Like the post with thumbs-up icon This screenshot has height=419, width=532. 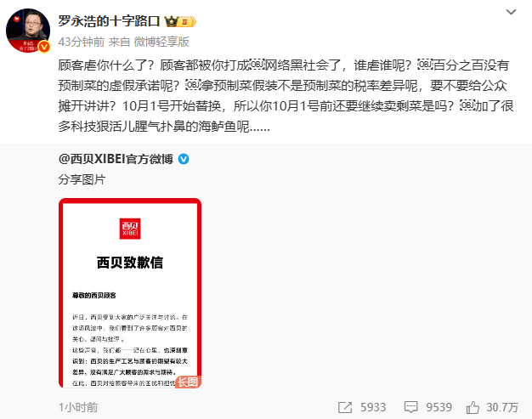[473, 407]
